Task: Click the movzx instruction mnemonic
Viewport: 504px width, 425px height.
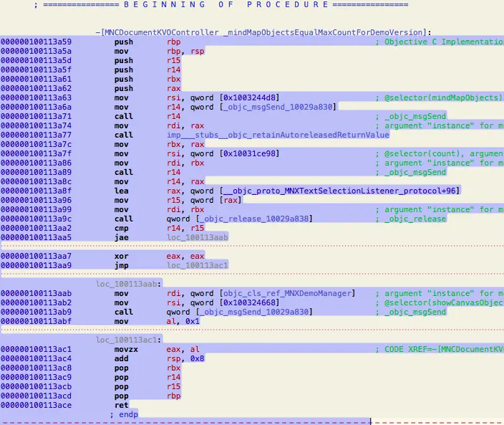Action: (x=126, y=350)
